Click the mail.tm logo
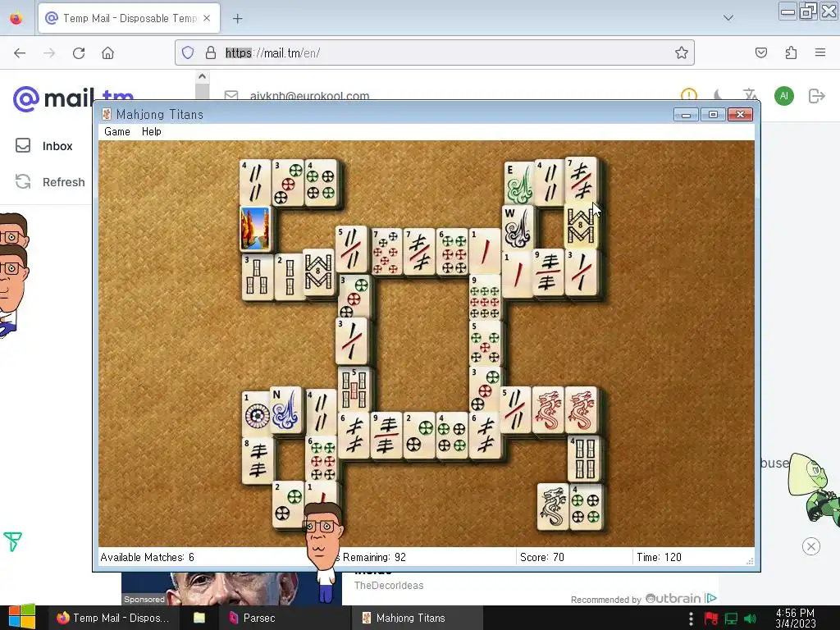The image size is (840, 630). (x=72, y=98)
